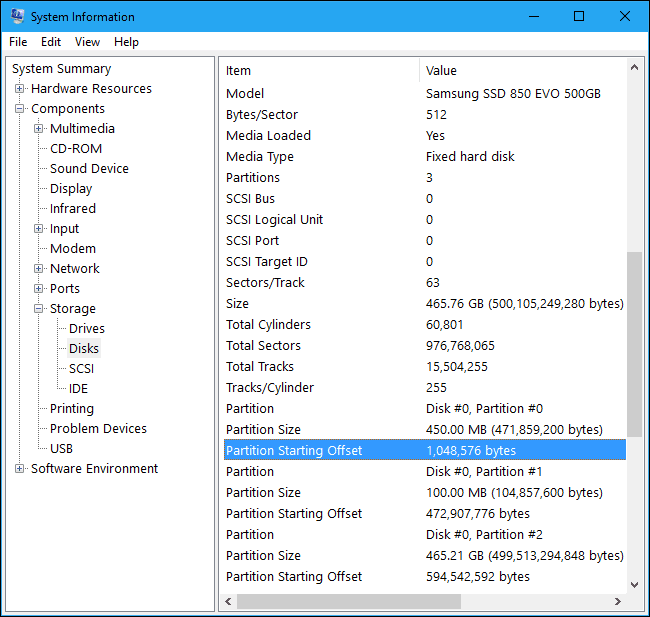This screenshot has height=617, width=650.
Task: Expand the Software Environment node
Action: coord(20,469)
